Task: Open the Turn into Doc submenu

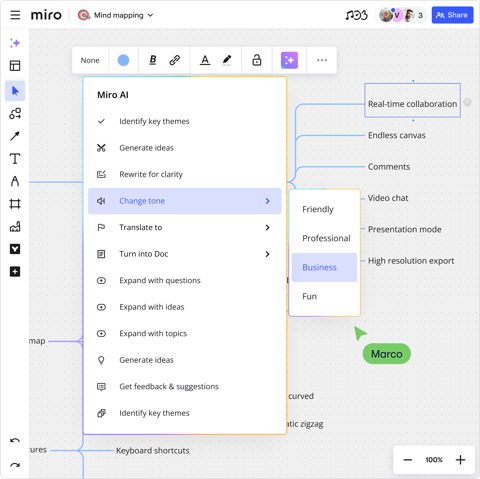Action: point(185,254)
